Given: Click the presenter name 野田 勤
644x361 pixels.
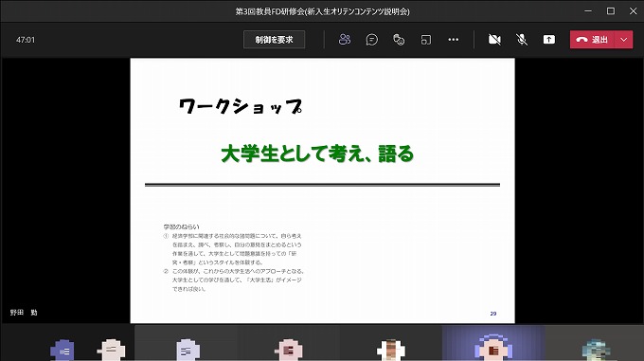Looking at the screenshot, I should (24, 313).
